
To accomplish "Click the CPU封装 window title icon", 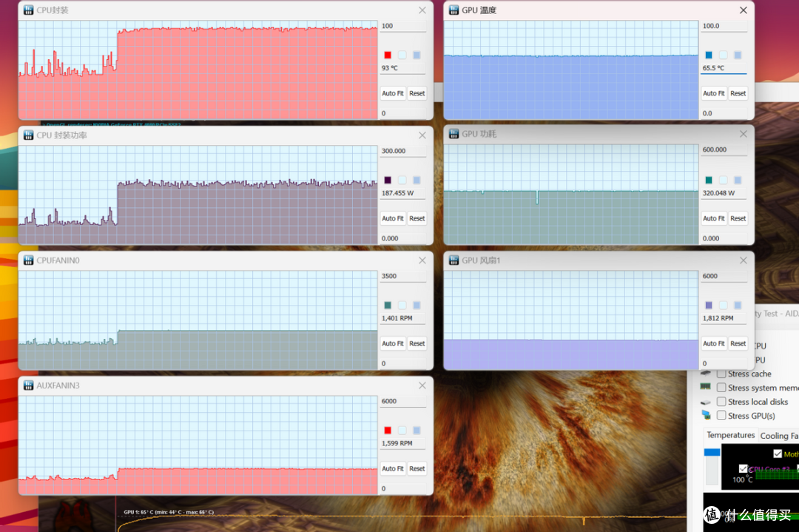I will [x=29, y=10].
